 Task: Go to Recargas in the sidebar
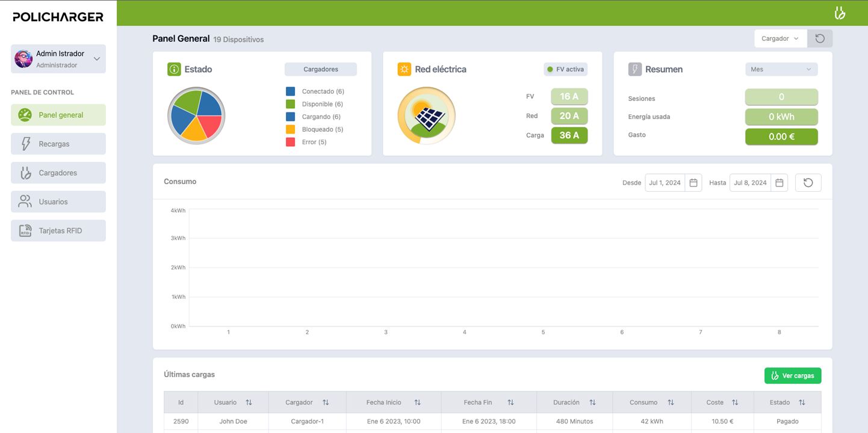pyautogui.click(x=58, y=144)
